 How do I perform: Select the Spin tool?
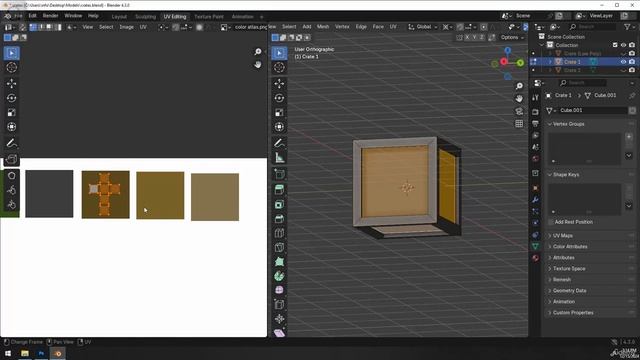coord(279,276)
